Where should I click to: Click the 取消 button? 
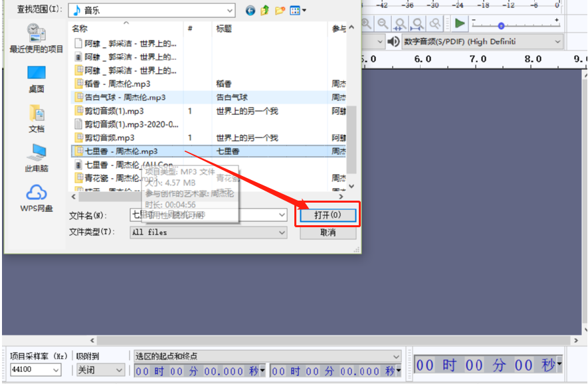click(x=328, y=233)
